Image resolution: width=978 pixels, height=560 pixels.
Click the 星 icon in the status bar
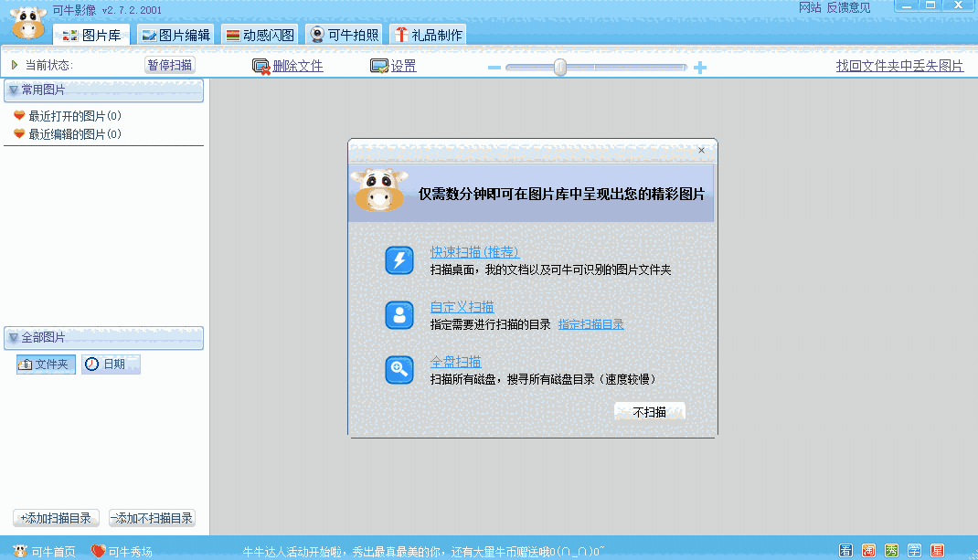coord(938,550)
